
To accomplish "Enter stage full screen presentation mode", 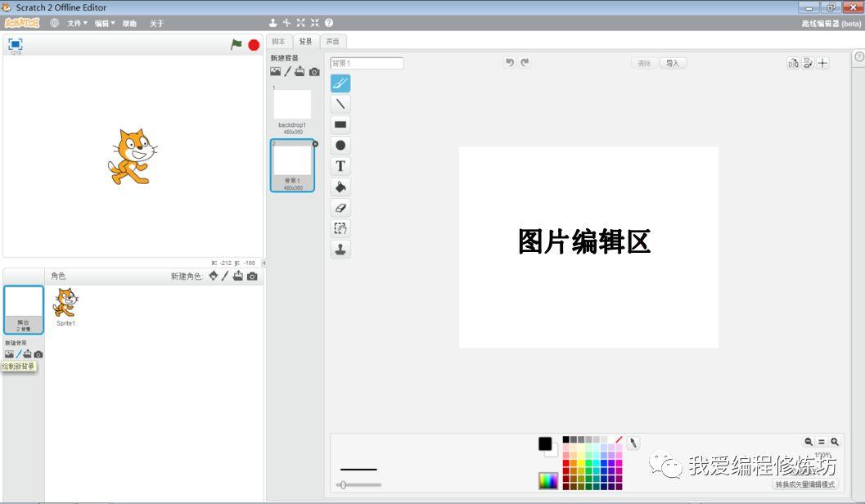I will [16, 44].
